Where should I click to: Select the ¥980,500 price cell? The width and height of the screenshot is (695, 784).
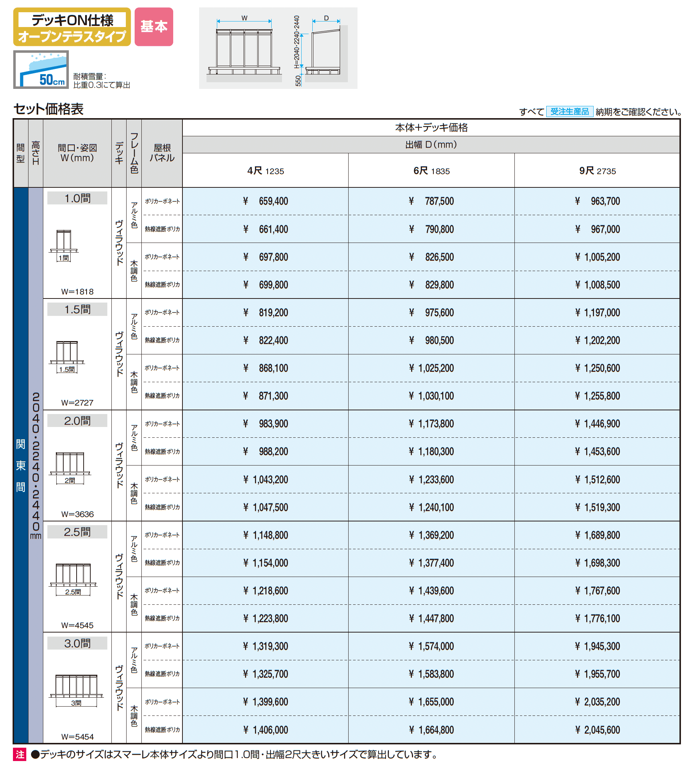(431, 340)
